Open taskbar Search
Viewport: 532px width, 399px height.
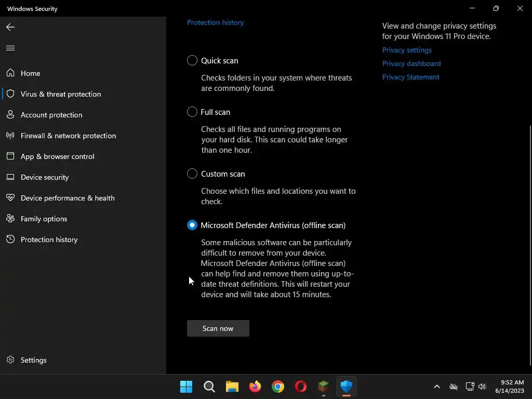coord(209,387)
